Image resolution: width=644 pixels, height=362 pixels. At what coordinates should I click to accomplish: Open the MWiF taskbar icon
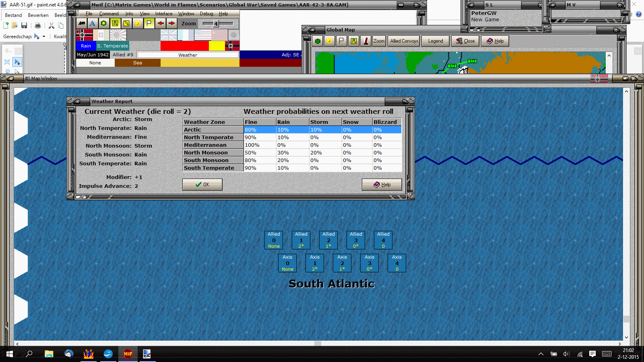tap(128, 354)
